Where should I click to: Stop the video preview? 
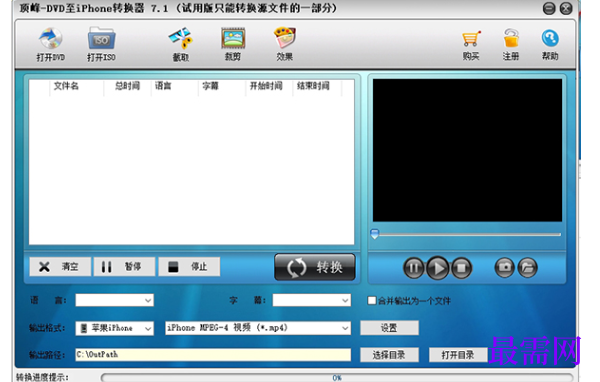tap(461, 268)
